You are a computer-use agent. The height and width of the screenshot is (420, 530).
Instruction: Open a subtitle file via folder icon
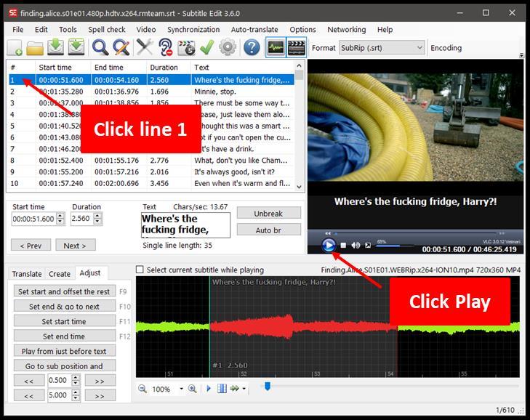click(x=35, y=48)
